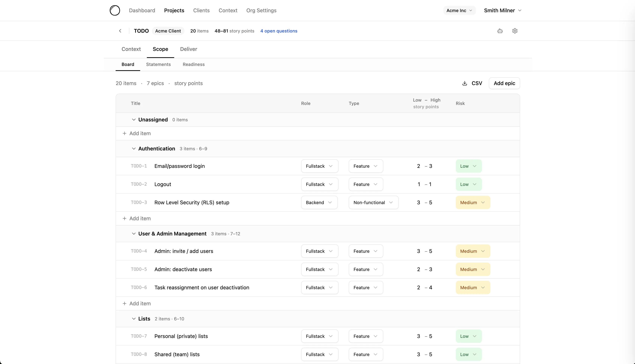Click plus icon under Authentication epic
This screenshot has width=635, height=364.
[x=124, y=219]
